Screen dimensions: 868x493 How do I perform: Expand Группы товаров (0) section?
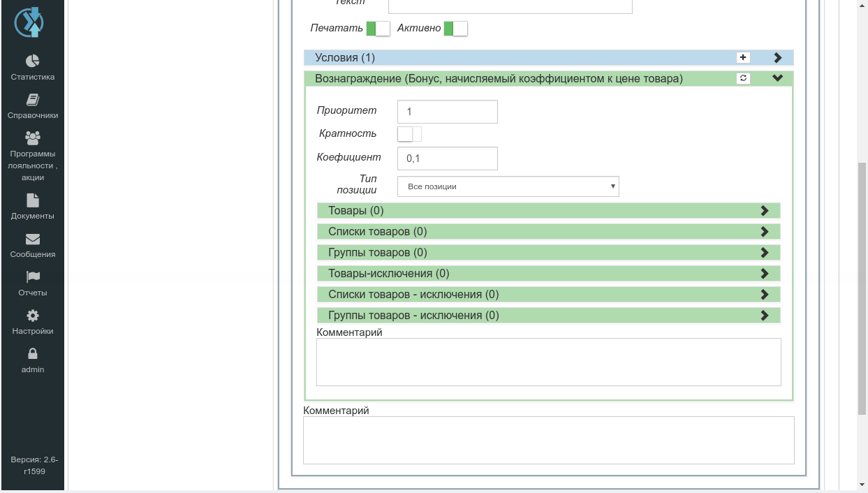tap(549, 253)
